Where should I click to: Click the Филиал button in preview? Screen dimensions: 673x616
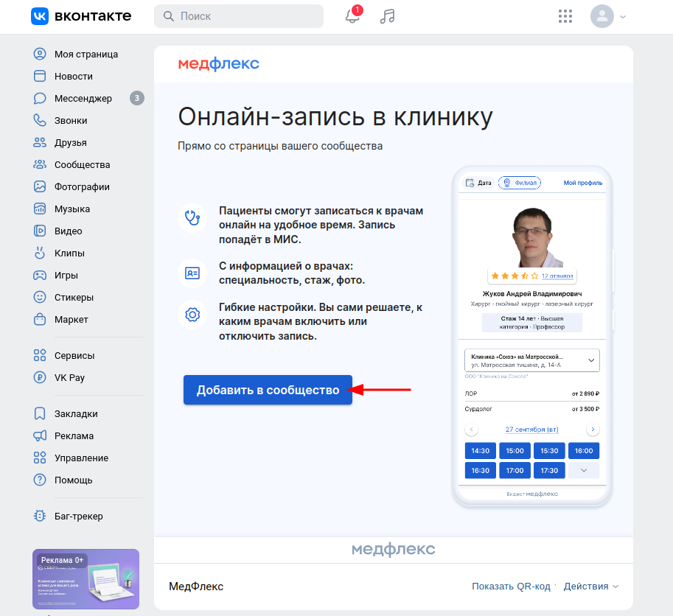pyautogui.click(x=520, y=183)
